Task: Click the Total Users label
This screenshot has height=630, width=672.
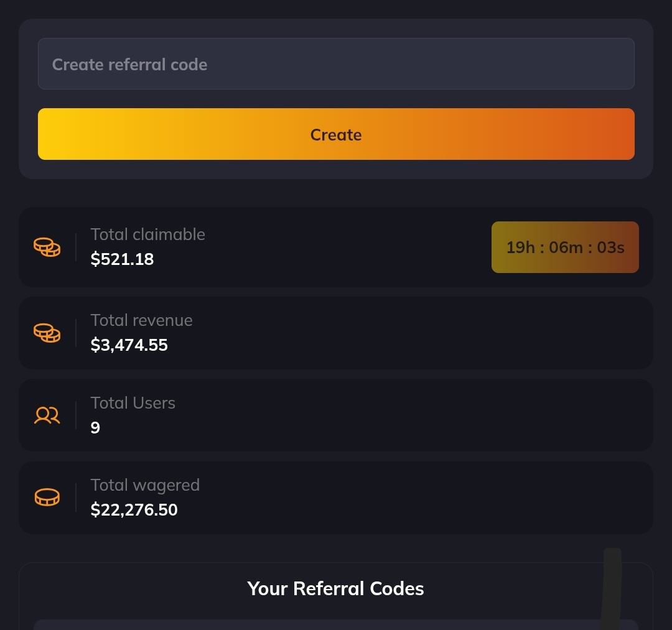Action: (x=133, y=403)
